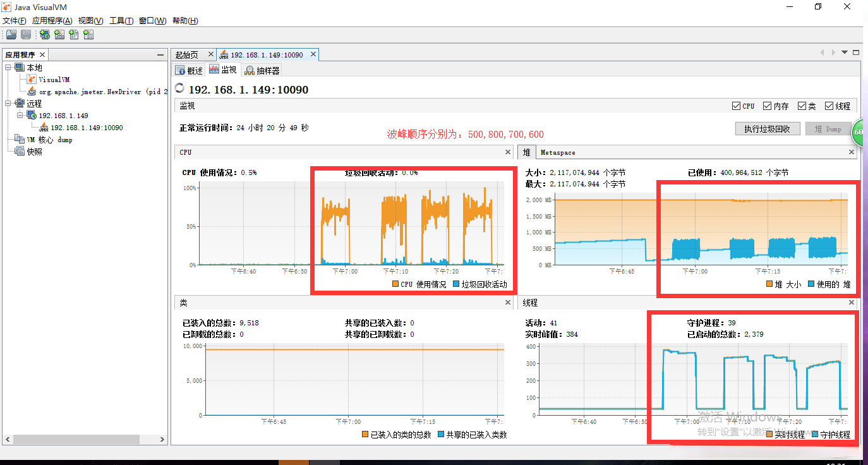Select the 快照 tree node
This screenshot has height=465, width=868.
pos(34,152)
